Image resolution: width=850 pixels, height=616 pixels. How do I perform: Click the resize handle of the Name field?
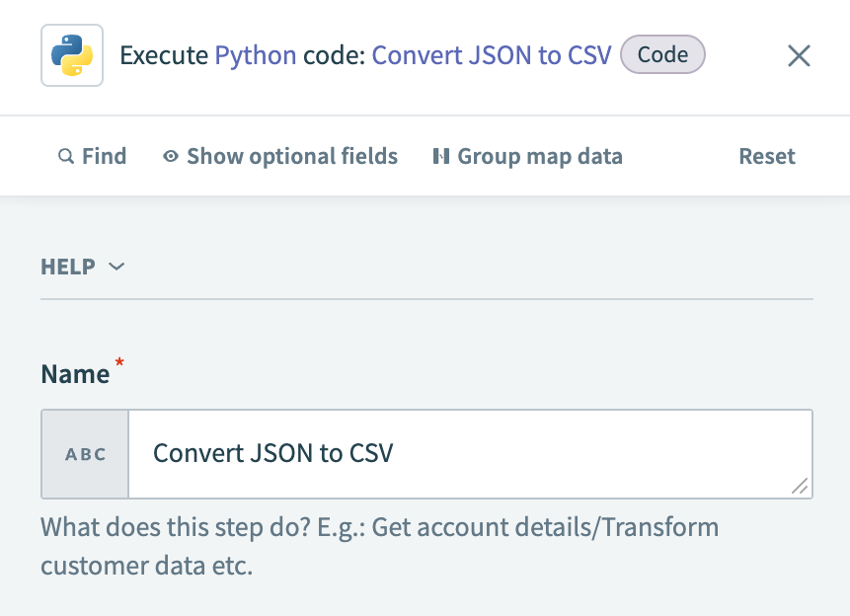[x=800, y=486]
